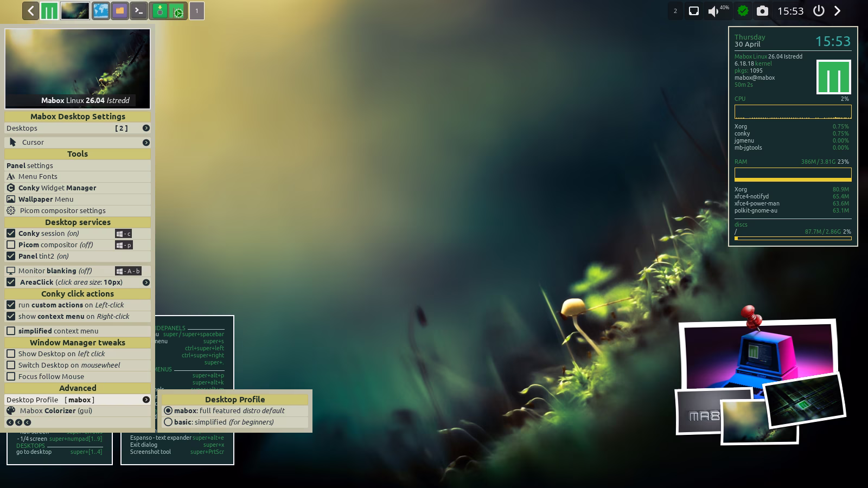Click the wallpaper preview thumbnail
The image size is (868, 488).
[x=78, y=69]
